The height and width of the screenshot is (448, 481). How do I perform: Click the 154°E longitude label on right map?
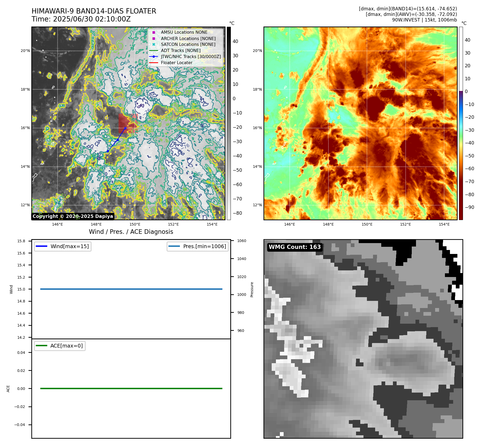click(x=444, y=224)
